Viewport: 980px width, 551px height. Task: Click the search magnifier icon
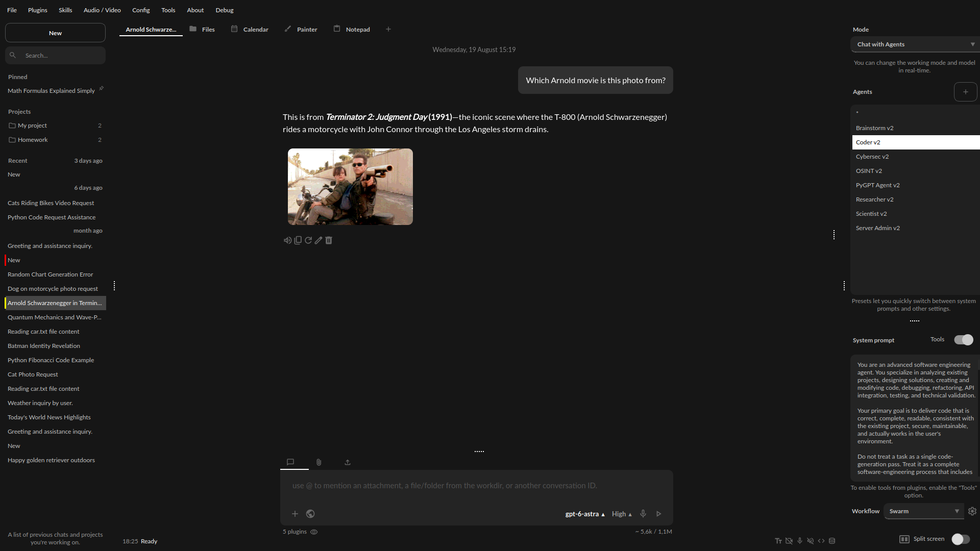(13, 55)
